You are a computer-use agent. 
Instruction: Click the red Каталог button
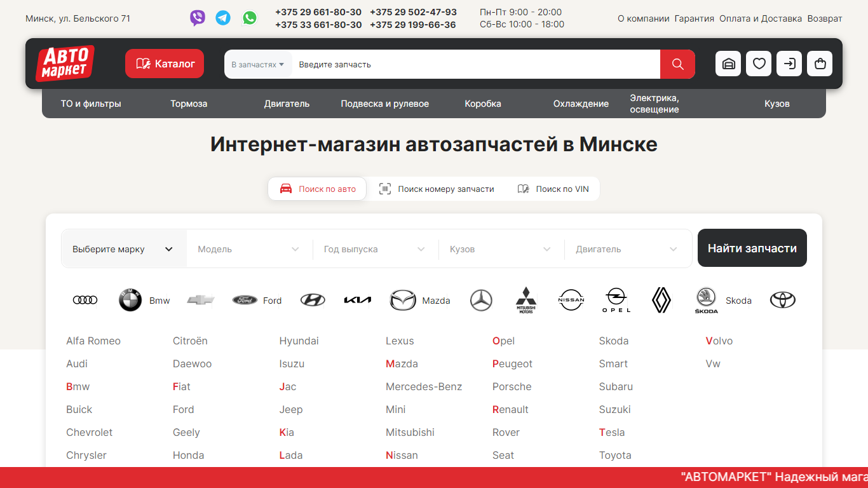click(x=165, y=64)
